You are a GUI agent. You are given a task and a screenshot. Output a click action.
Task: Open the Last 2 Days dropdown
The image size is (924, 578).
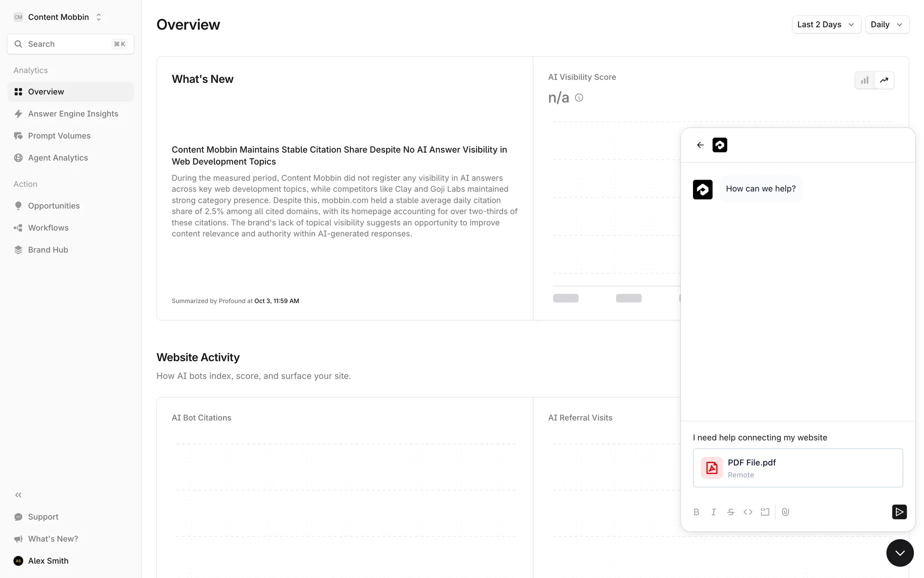tap(826, 25)
